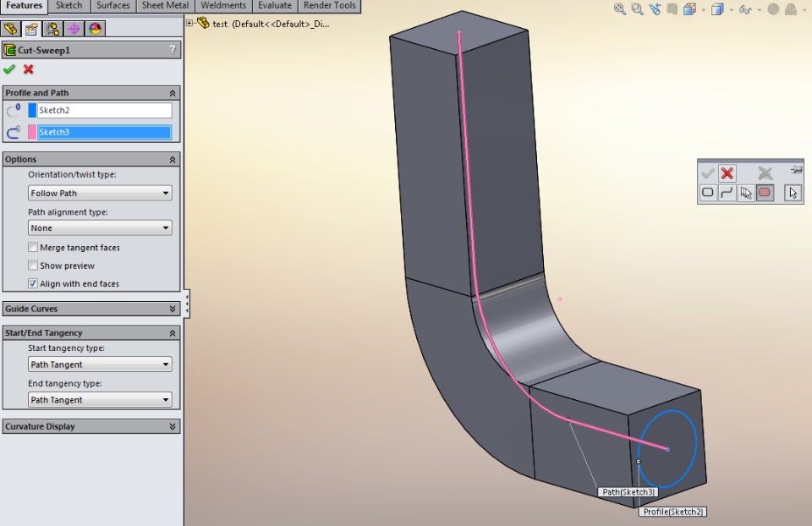This screenshot has width=812, height=526.
Task: Click the Apply Scene icon
Action: click(791, 8)
